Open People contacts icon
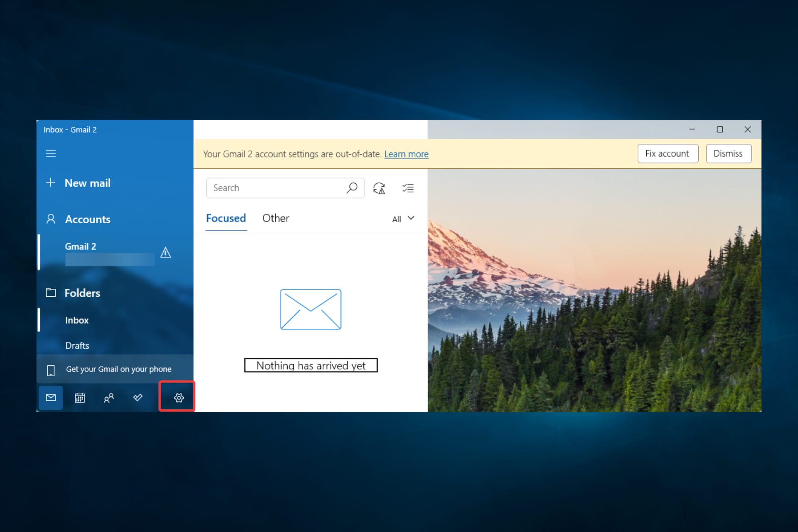The width and height of the screenshot is (798, 532). click(108, 398)
